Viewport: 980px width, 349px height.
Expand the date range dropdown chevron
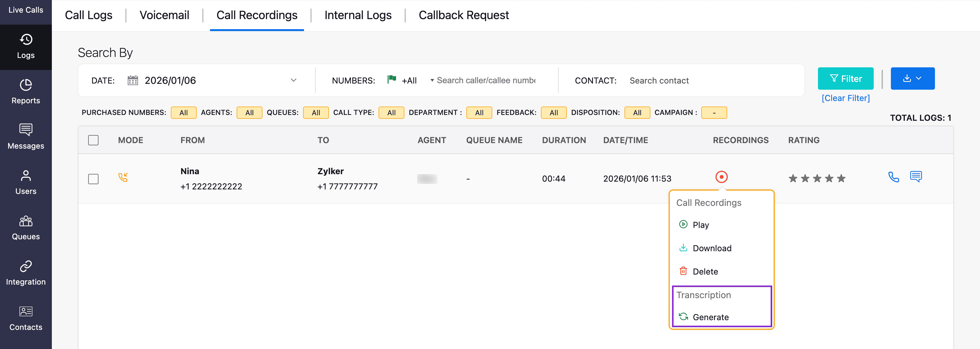coord(293,81)
